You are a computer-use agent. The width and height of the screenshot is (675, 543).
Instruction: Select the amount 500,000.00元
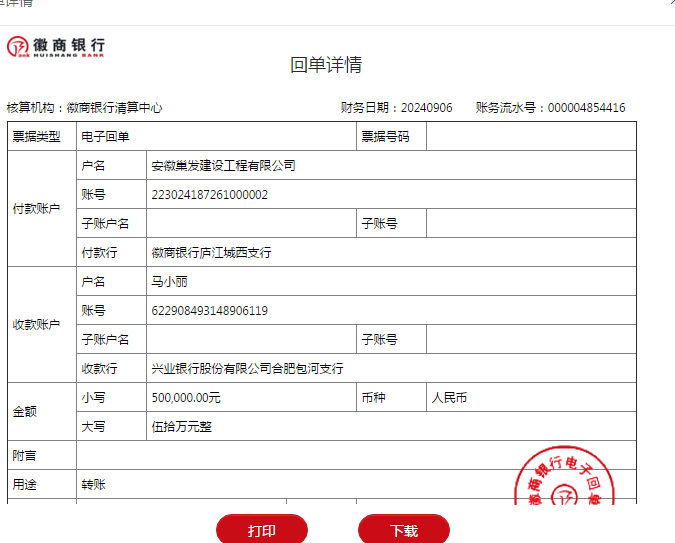[186, 398]
